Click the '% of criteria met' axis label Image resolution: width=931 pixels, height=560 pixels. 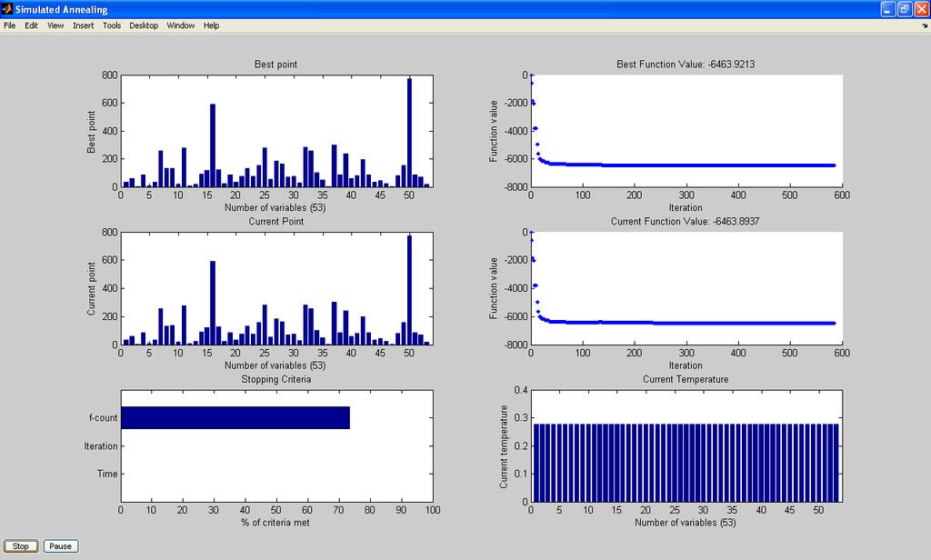275,523
